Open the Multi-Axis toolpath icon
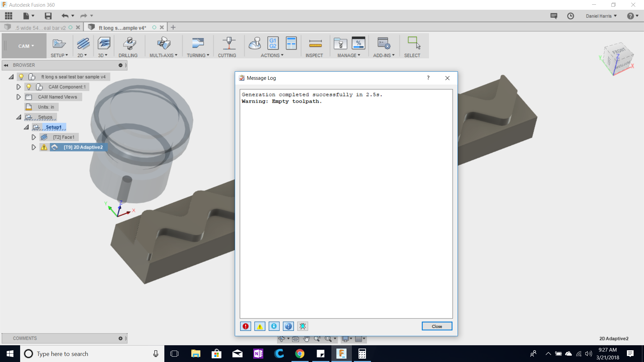The width and height of the screenshot is (644, 362). [x=164, y=44]
